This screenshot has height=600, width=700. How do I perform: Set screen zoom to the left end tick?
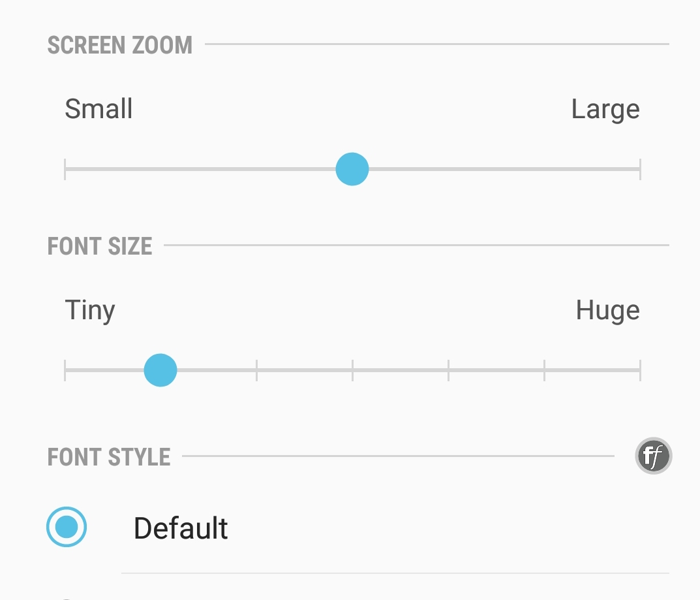(65, 169)
